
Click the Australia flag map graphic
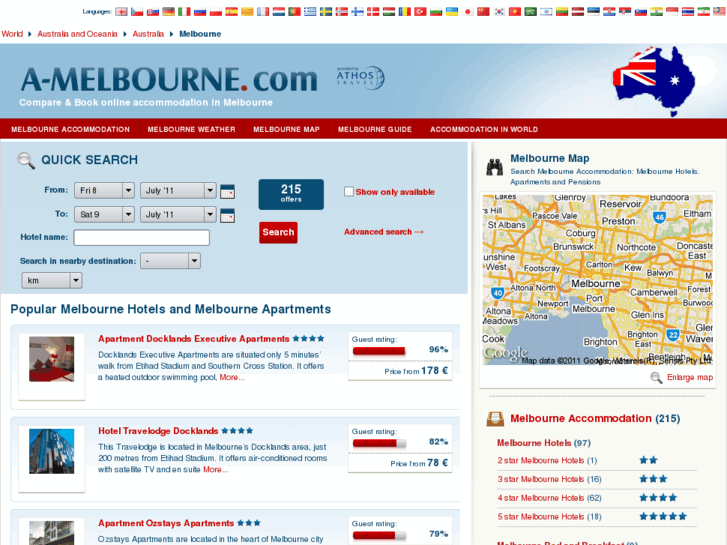(654, 81)
